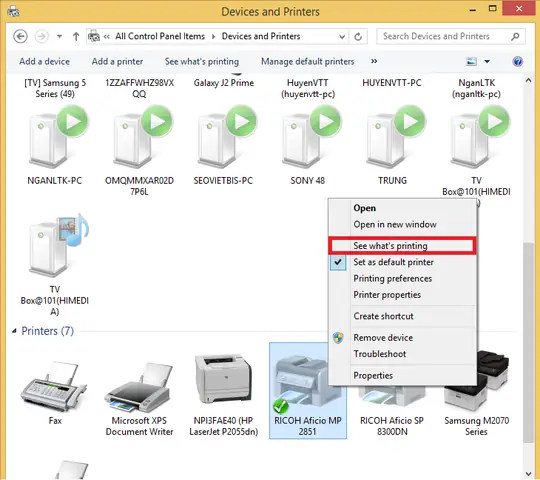This screenshot has width=540, height=480.
Task: Click Add a device
Action: click(44, 62)
